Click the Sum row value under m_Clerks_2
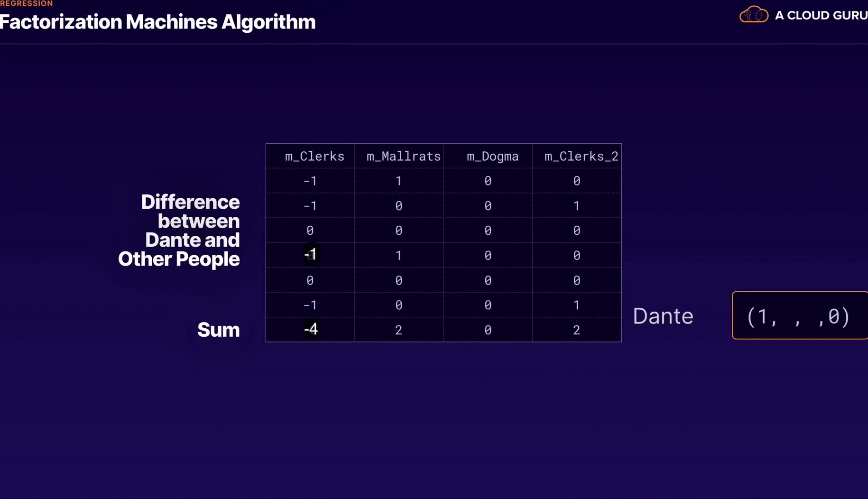This screenshot has width=868, height=499. [576, 330]
